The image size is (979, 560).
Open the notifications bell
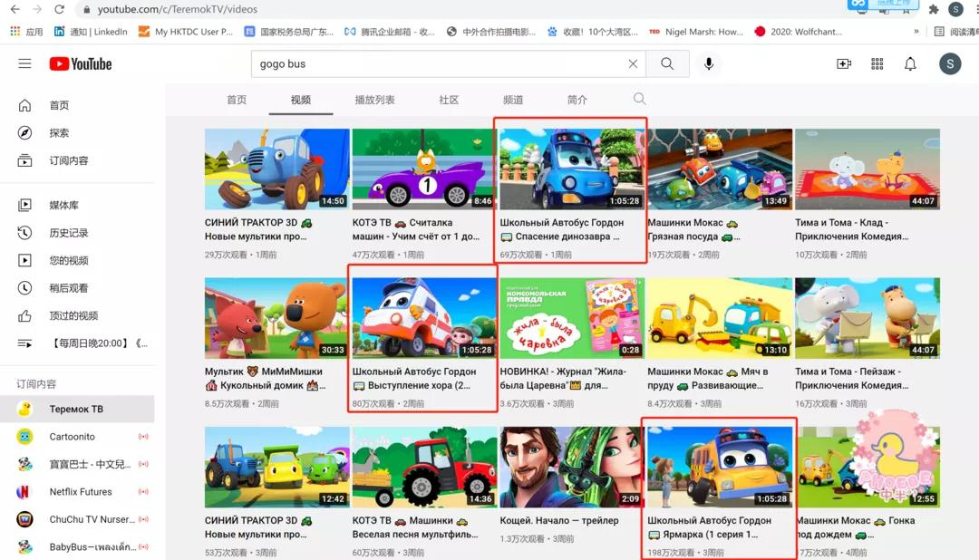click(910, 63)
